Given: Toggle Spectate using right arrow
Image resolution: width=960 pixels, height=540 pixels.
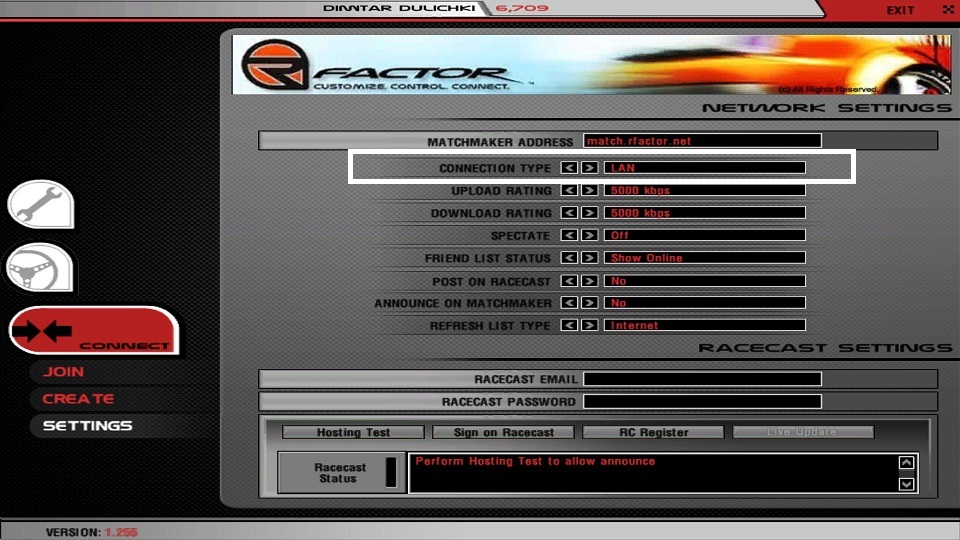Looking at the screenshot, I should click(590, 235).
